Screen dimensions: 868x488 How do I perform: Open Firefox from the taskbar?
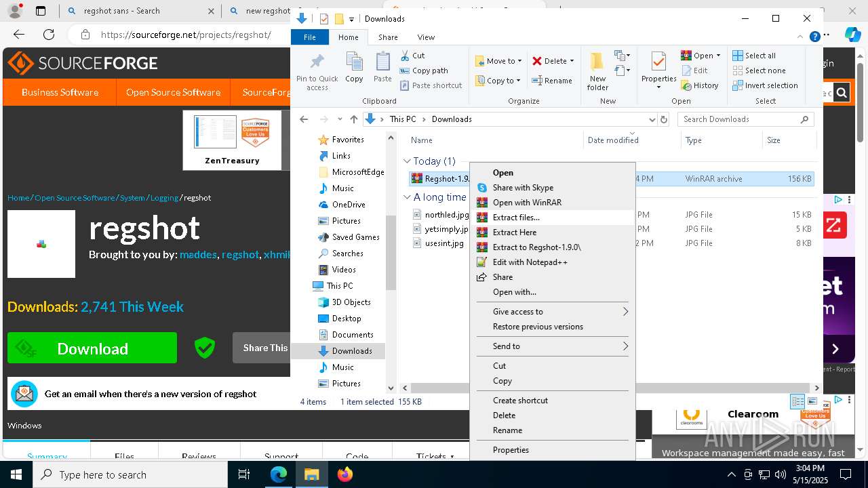[x=345, y=474]
